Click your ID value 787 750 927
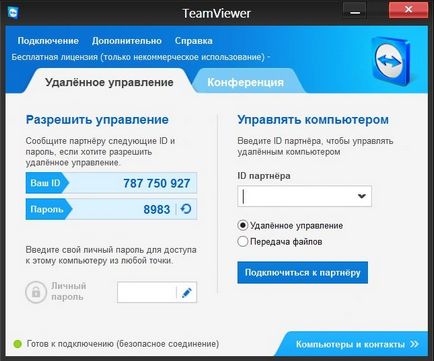 point(157,183)
